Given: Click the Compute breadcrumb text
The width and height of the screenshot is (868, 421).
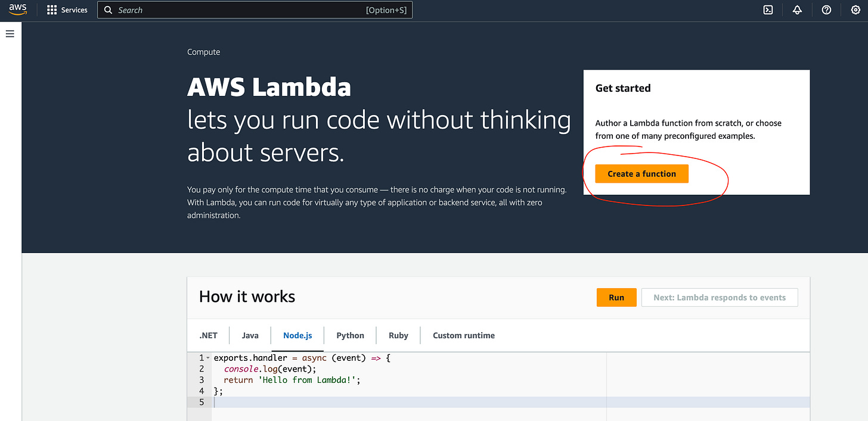Looking at the screenshot, I should (x=203, y=52).
